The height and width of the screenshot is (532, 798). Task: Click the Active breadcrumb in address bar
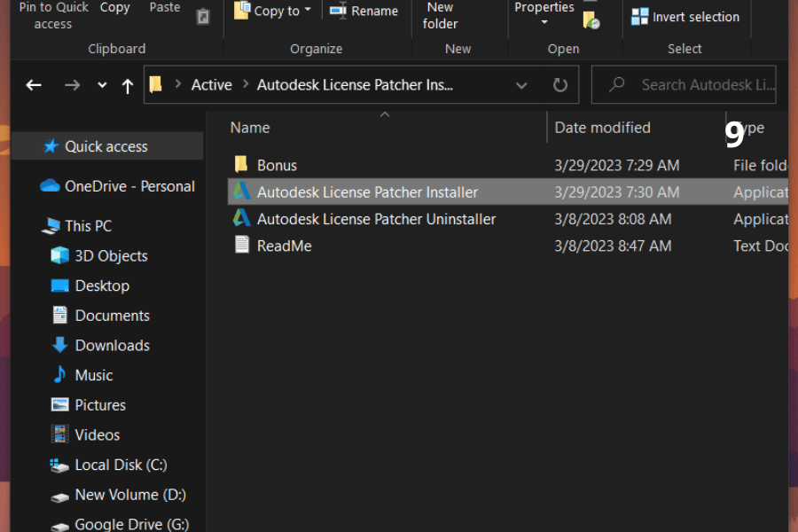pos(211,85)
